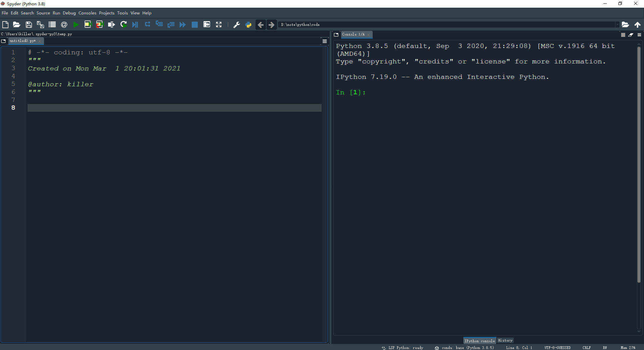Open the File menu
The height and width of the screenshot is (350, 644).
click(x=5, y=13)
